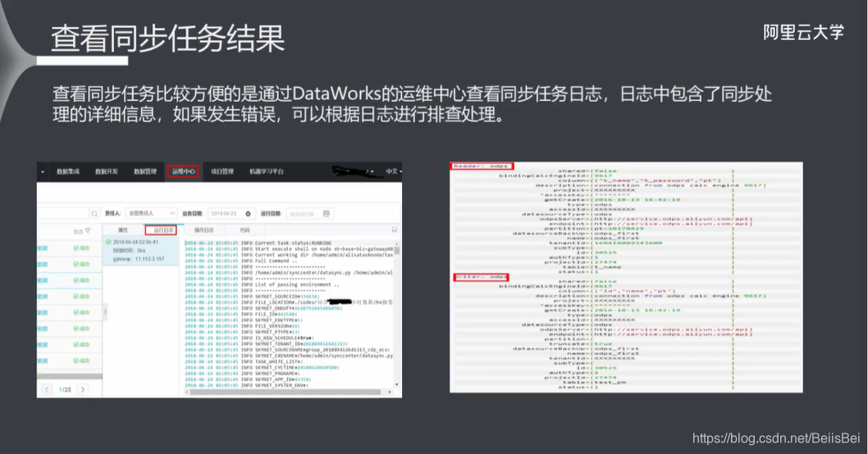The image size is (868, 454).
Task: Switch to the 代码 tab
Action: pos(244,230)
